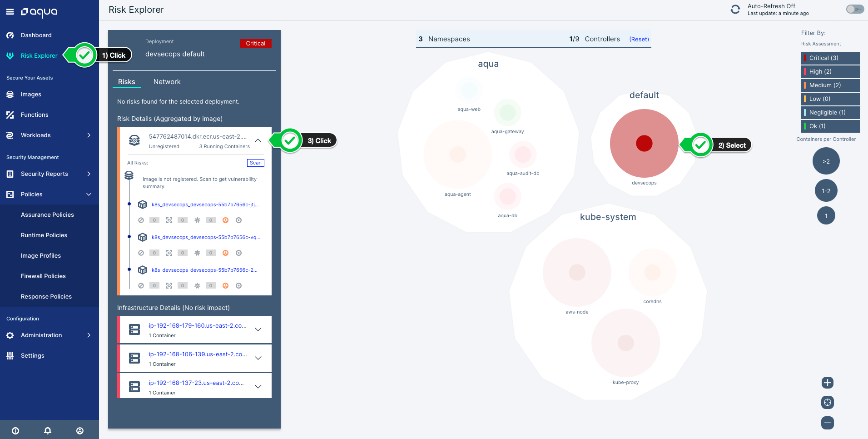Expand ip-192-168-137-23 node details

(258, 387)
